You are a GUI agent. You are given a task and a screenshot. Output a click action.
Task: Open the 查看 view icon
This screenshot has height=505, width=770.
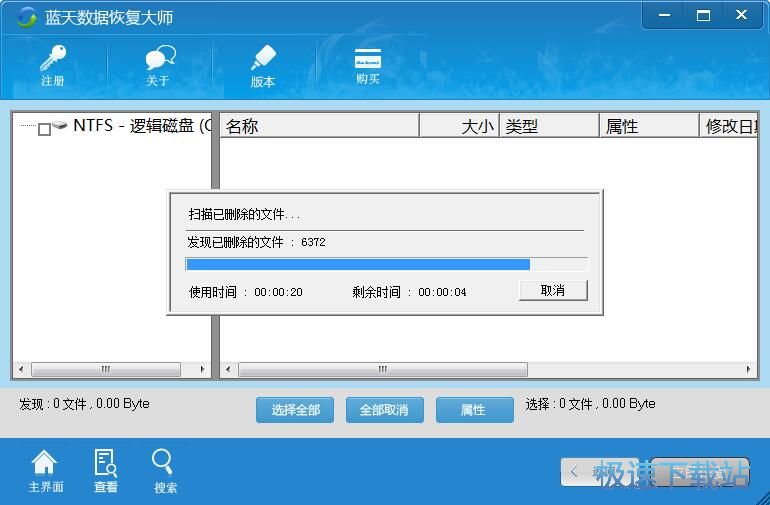pyautogui.click(x=106, y=471)
